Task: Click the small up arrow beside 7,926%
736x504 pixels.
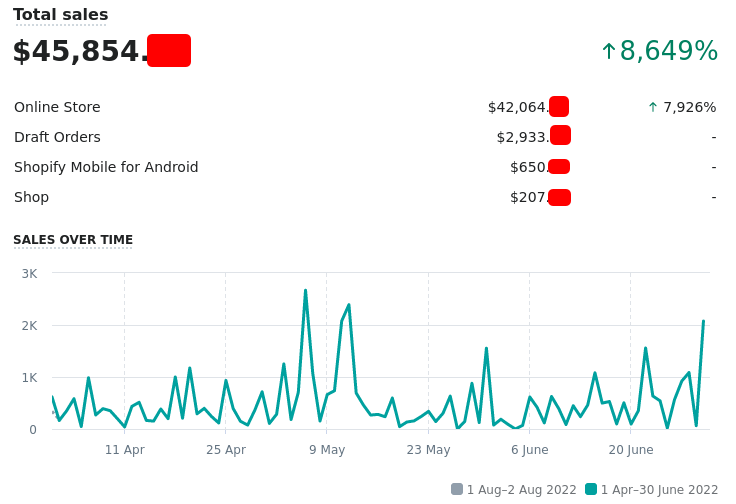Action: tap(653, 107)
